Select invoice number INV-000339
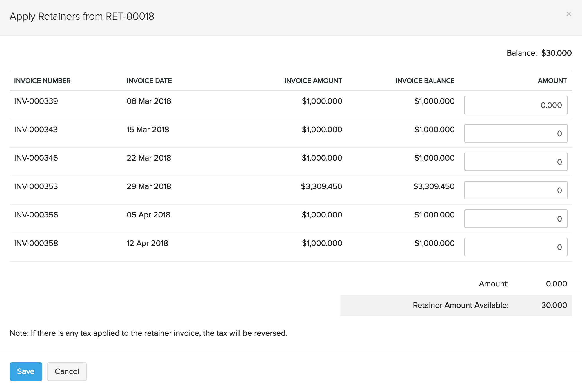 36,101
